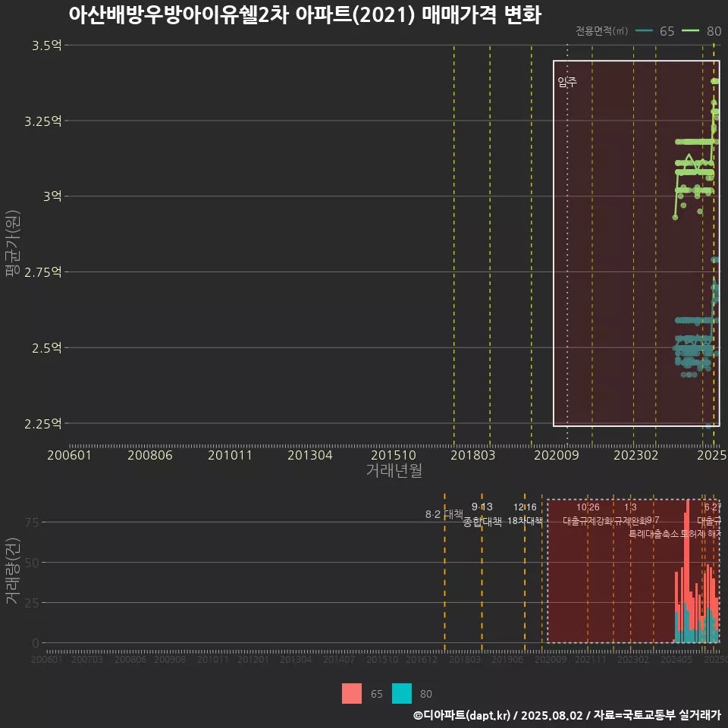Click 201906 on the volume chart x-axis
Image resolution: width=728 pixels, height=728 pixels.
point(507,660)
